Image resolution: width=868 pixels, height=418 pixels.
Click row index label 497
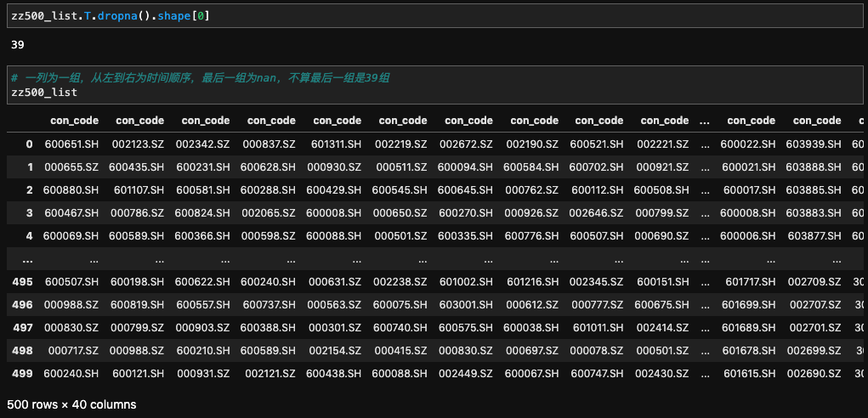point(22,328)
